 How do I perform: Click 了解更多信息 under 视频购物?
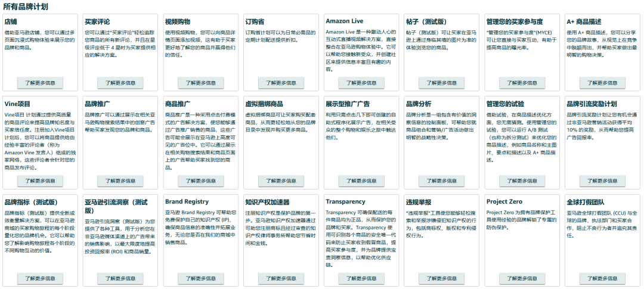(201, 82)
